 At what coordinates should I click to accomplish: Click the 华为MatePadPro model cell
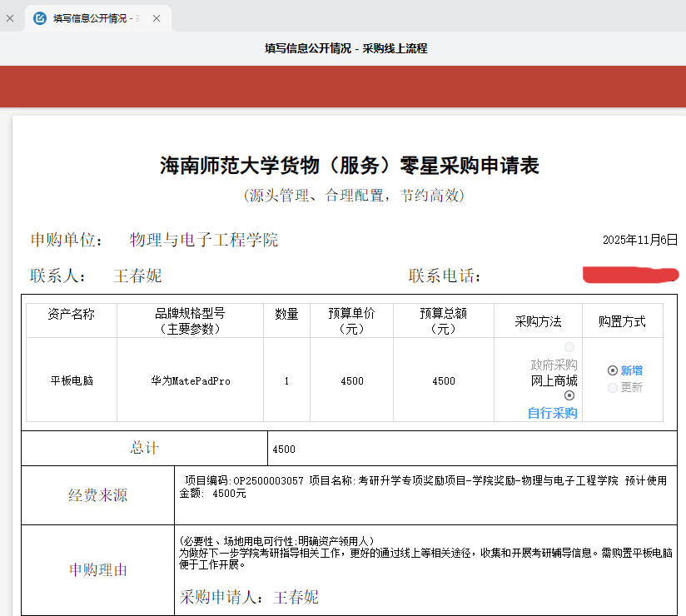point(191,380)
